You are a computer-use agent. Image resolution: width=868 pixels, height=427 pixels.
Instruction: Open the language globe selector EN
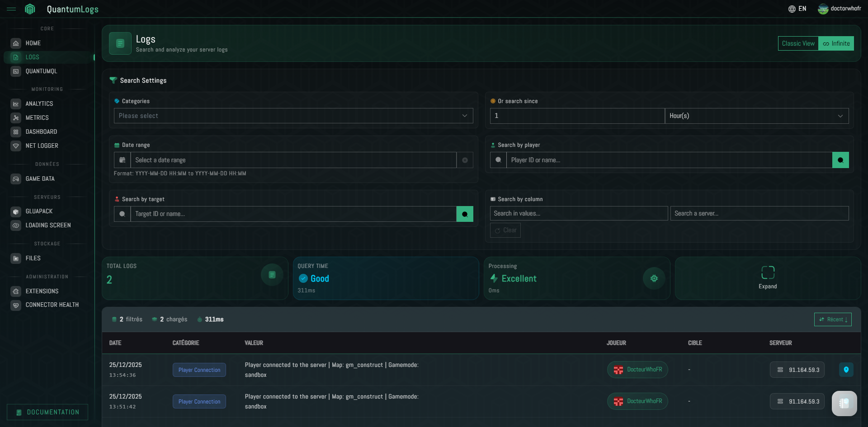tap(797, 9)
